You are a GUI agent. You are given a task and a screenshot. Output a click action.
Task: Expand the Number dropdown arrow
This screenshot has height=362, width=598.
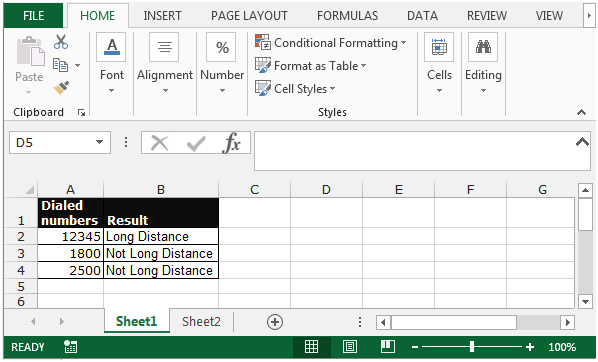click(x=222, y=91)
